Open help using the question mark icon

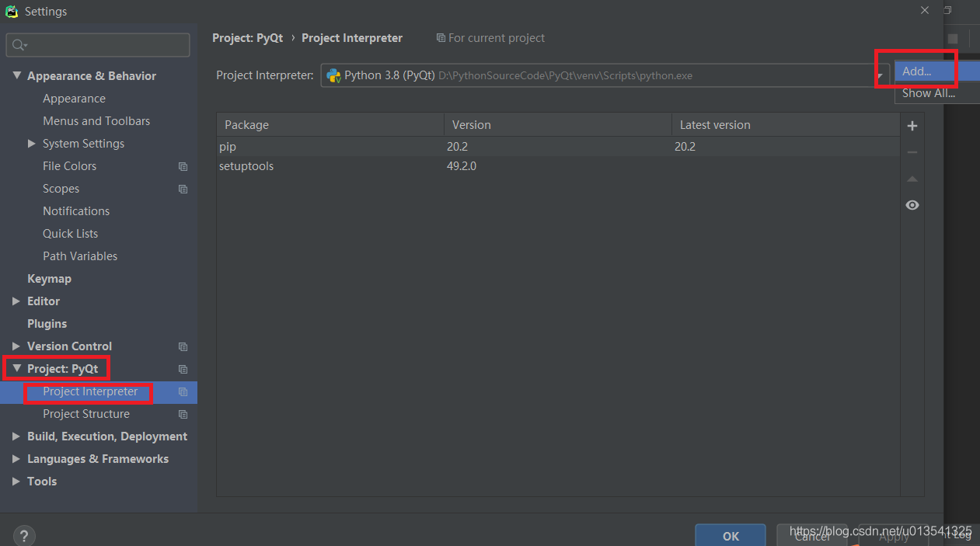click(x=23, y=535)
